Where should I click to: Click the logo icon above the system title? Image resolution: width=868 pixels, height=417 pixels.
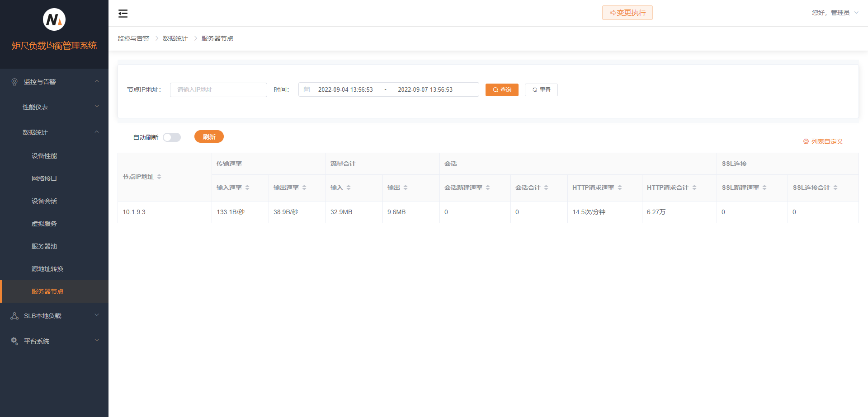tap(54, 19)
